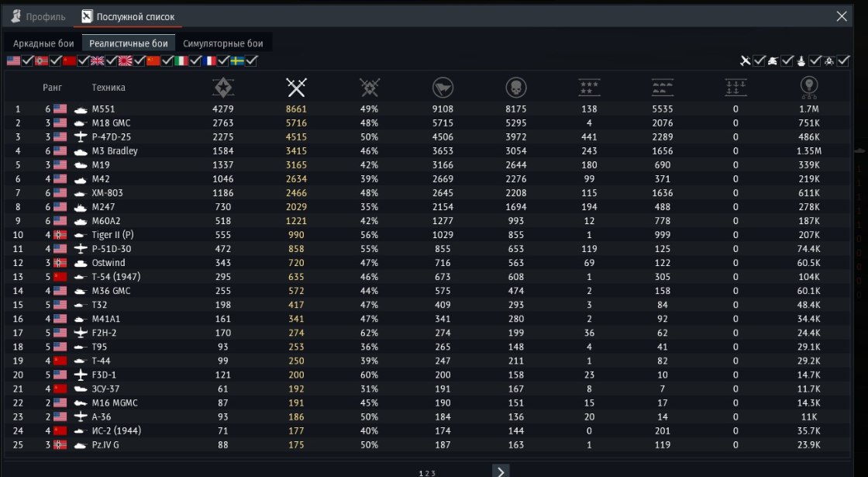The height and width of the screenshot is (477, 868).
Task: Go to page 3 of the list
Action: coord(433,474)
